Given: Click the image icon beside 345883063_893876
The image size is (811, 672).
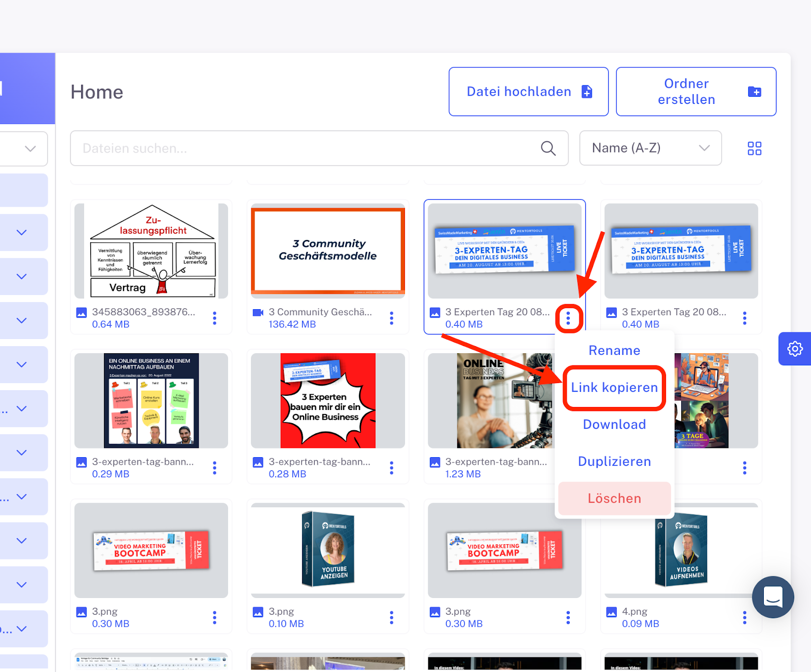Looking at the screenshot, I should [x=81, y=313].
